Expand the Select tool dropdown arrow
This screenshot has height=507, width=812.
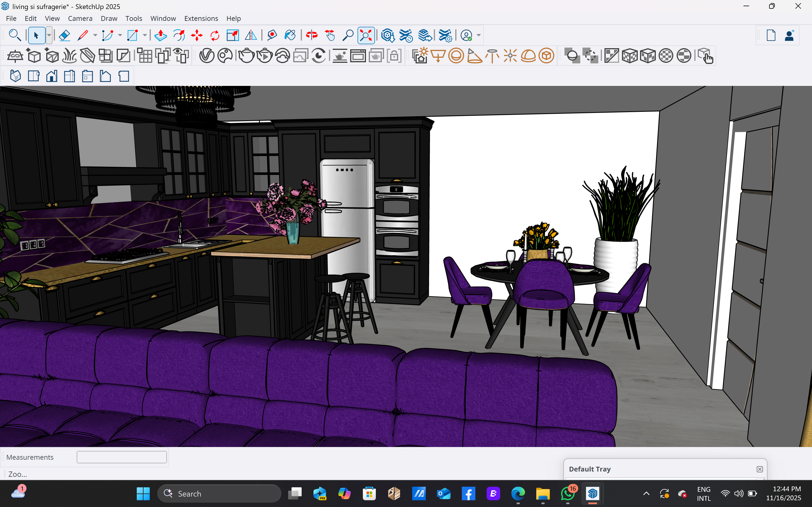tap(49, 35)
